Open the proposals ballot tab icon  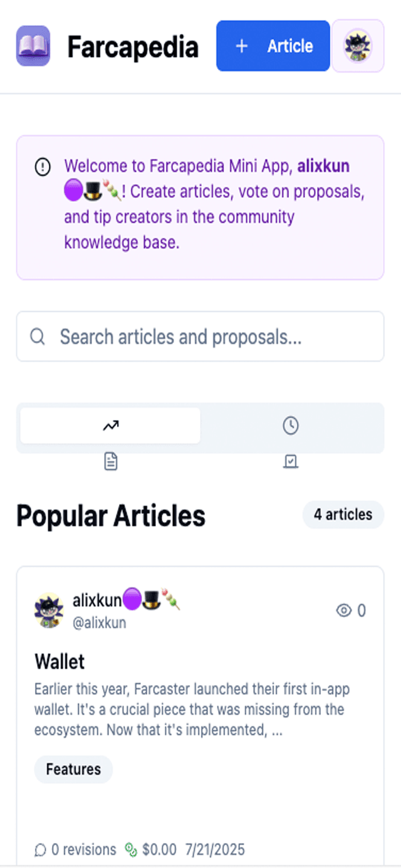290,461
